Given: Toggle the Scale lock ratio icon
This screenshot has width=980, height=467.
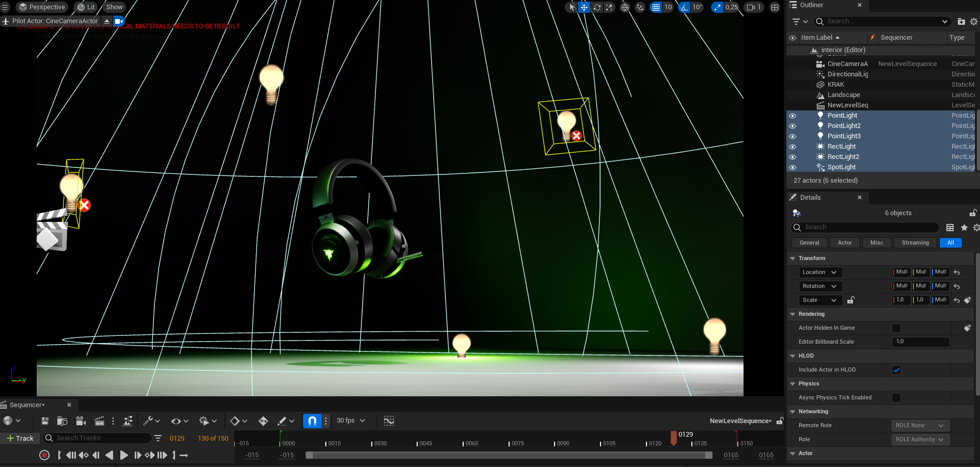Looking at the screenshot, I should point(851,300).
